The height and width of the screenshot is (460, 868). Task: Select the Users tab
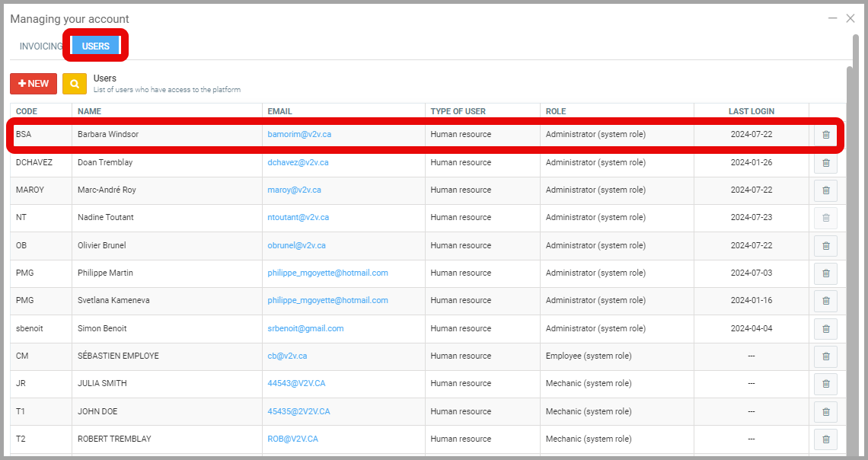pyautogui.click(x=96, y=46)
